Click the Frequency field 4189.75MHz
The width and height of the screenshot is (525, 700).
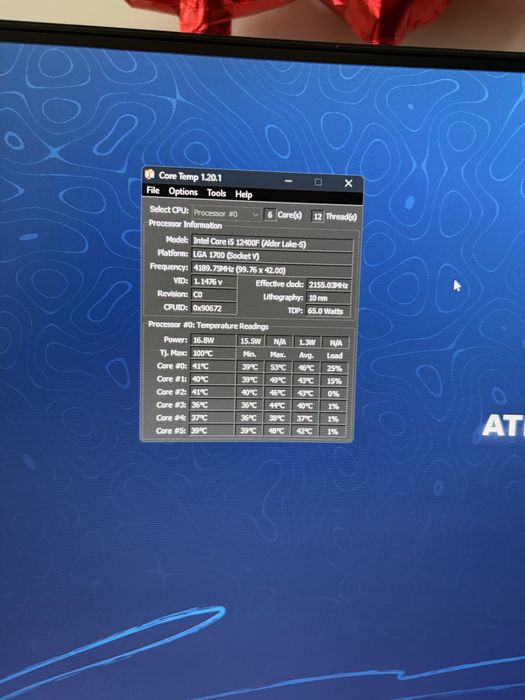pos(272,270)
